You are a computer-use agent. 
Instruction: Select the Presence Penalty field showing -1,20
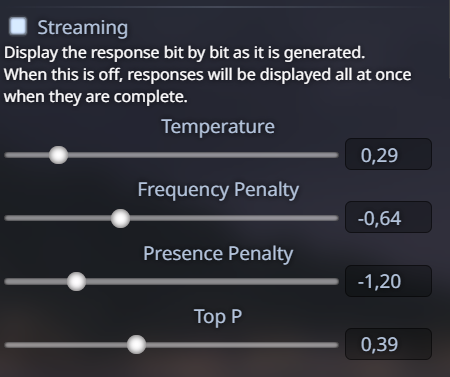388,281
